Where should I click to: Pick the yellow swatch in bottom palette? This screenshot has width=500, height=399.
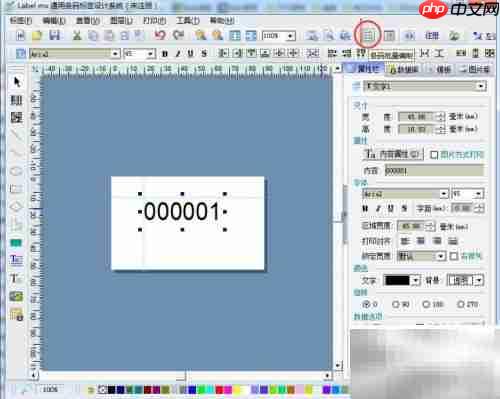(236, 390)
